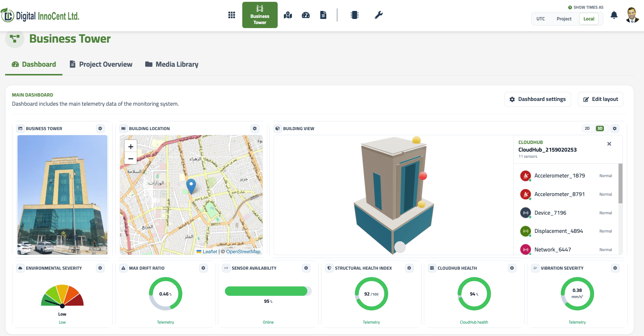This screenshot has width=644, height=336.
Task: Close the CloudHub sensor panel
Action: click(x=609, y=144)
